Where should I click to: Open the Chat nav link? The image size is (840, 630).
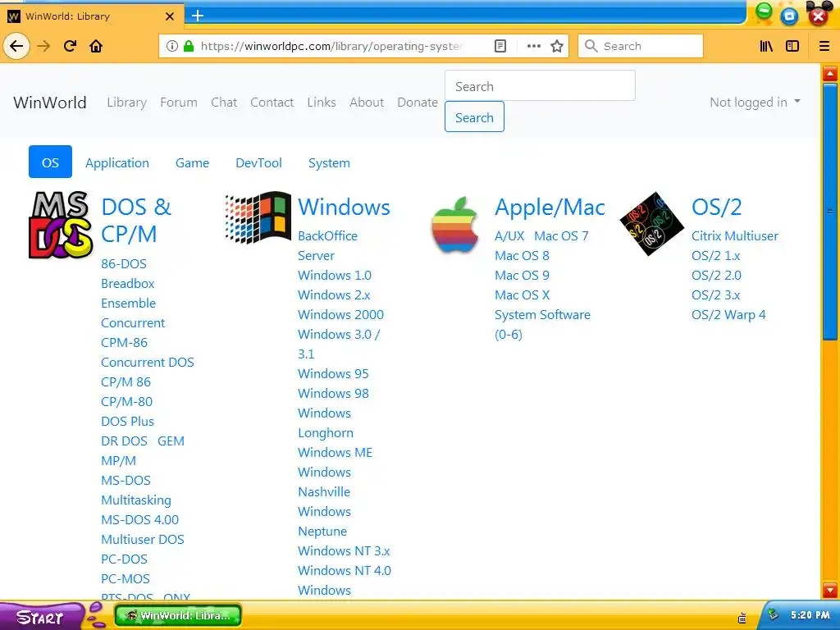[x=224, y=103]
